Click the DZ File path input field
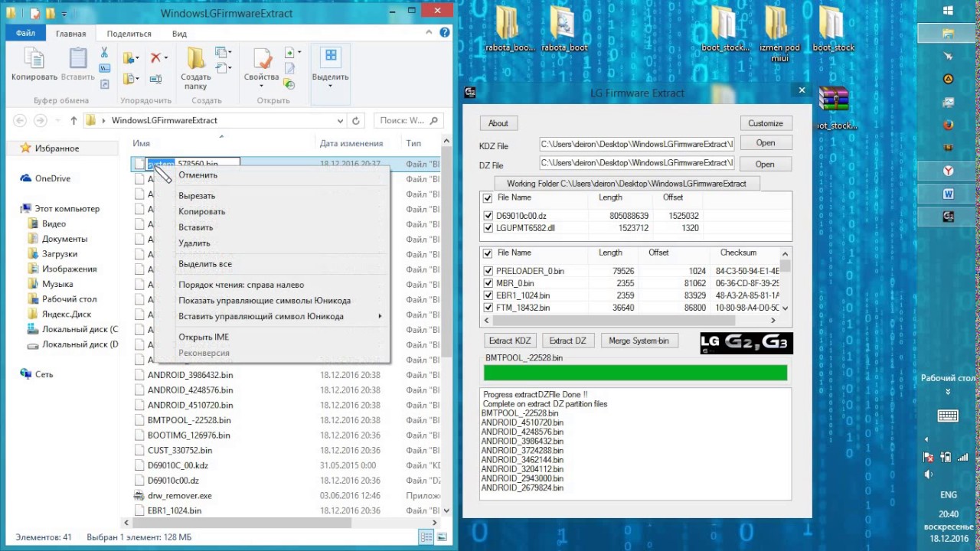 click(637, 163)
